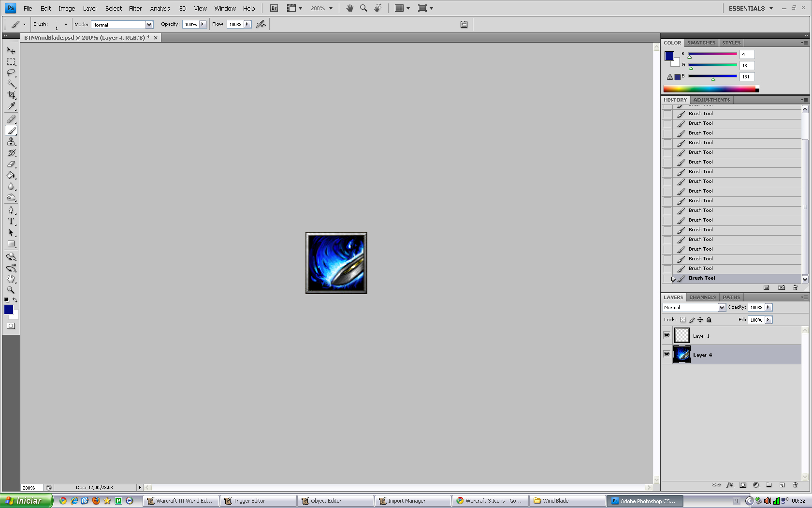Set history brush source for last Brush Tool state
The image size is (812, 508).
pos(667,278)
